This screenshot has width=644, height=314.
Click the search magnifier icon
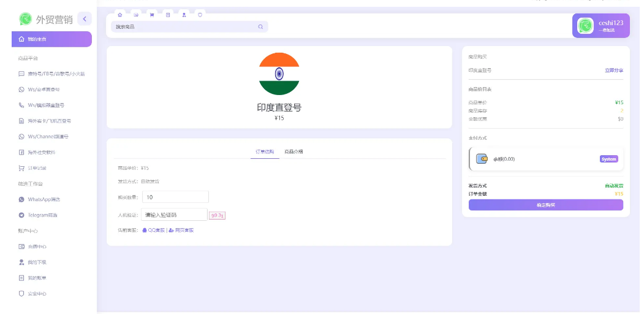click(260, 27)
